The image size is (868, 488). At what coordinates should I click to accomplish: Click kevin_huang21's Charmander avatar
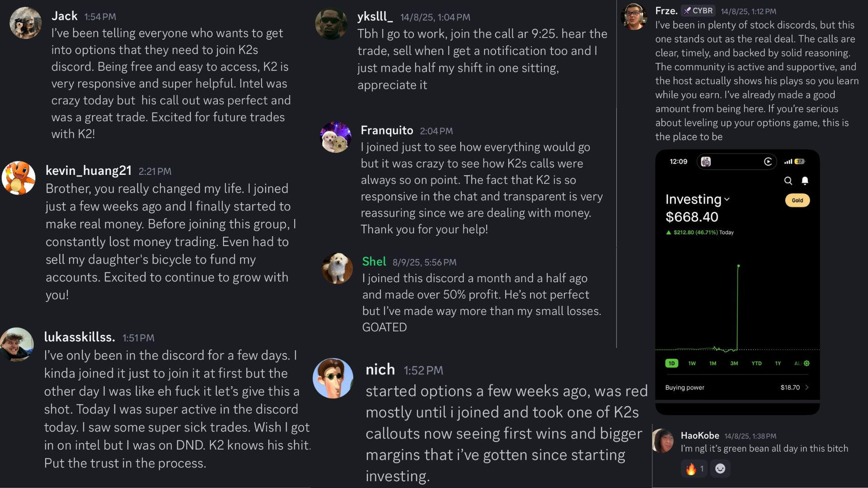pyautogui.click(x=19, y=178)
